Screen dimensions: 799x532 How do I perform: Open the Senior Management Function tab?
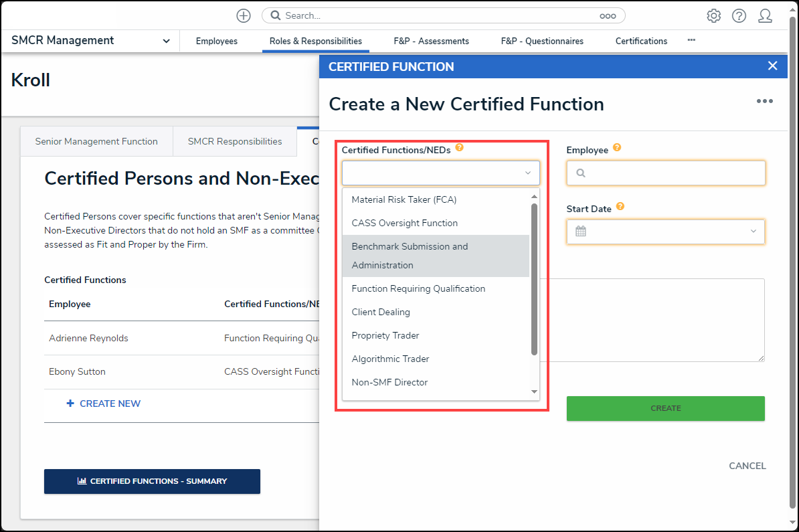pyautogui.click(x=96, y=141)
